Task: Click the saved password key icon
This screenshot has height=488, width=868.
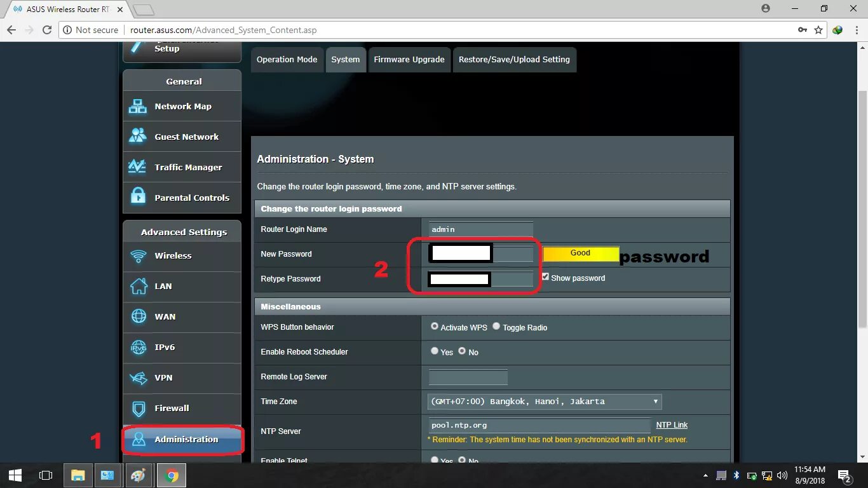Action: (x=803, y=30)
